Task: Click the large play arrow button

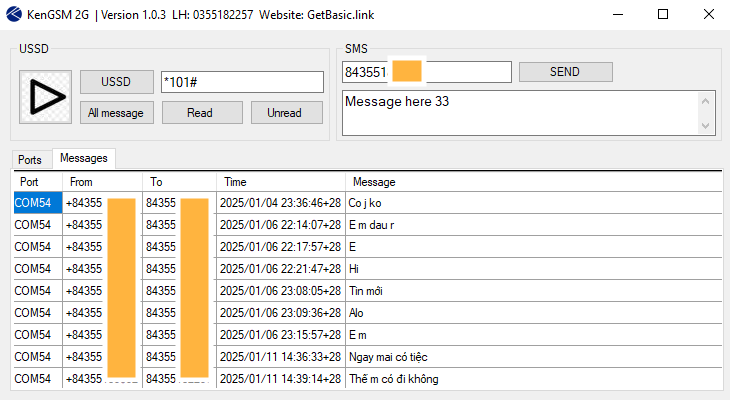Action: click(45, 97)
